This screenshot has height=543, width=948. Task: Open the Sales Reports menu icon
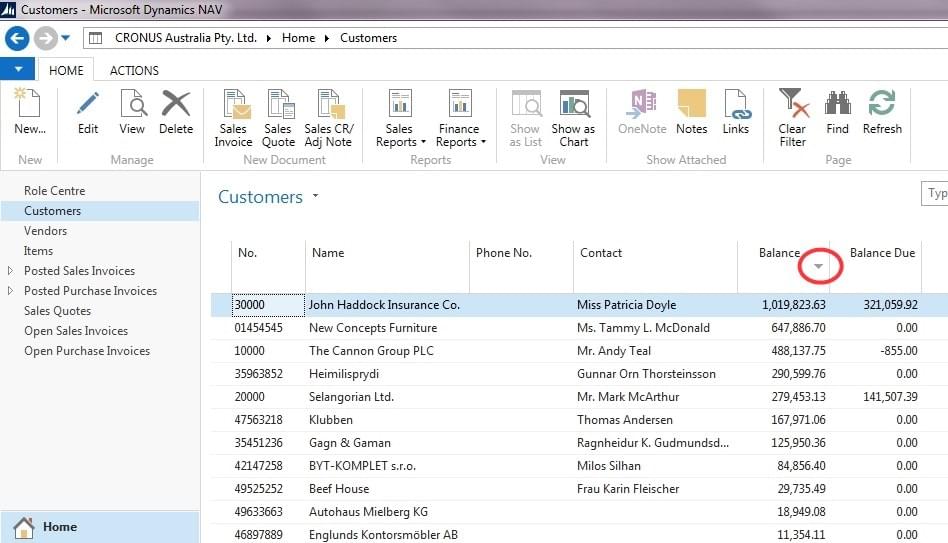[x=400, y=103]
